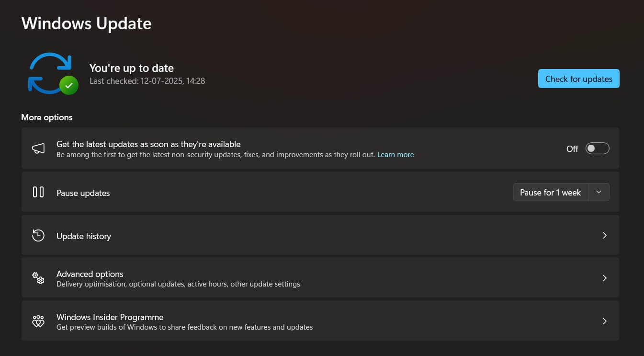The width and height of the screenshot is (644, 356).
Task: Follow the Learn more link
Action: tap(395, 155)
